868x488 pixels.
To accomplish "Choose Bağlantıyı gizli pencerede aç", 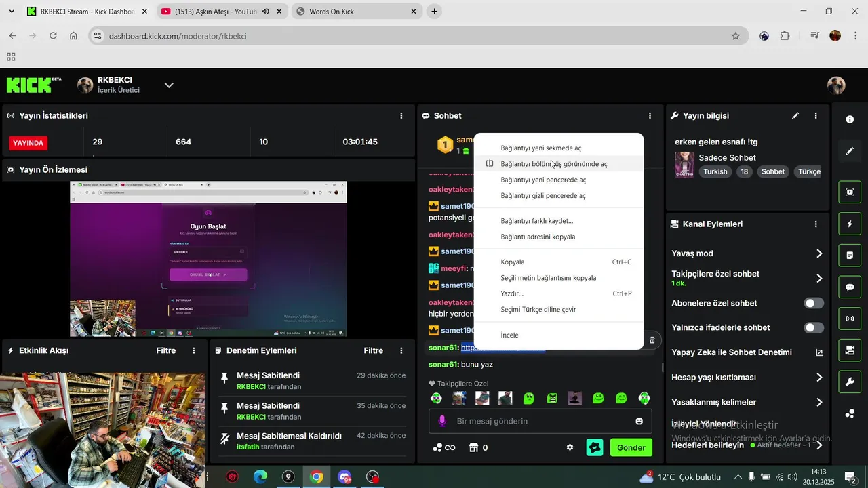I will [x=559, y=196].
